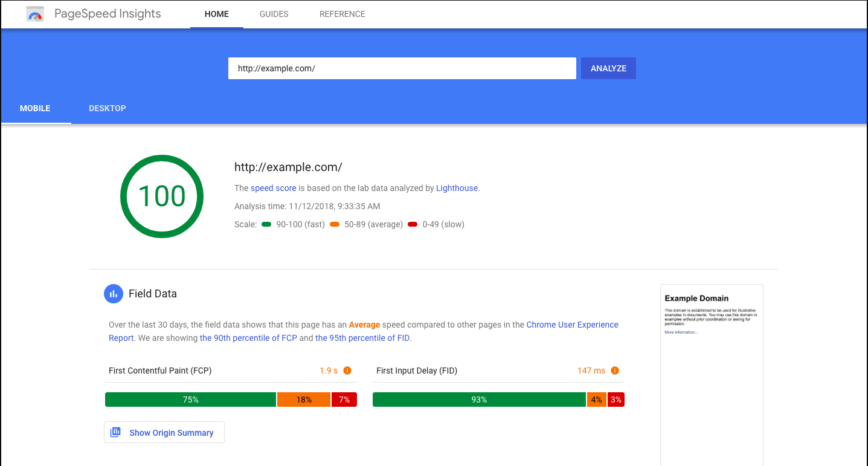Click the green 75% FCP distribution bar
This screenshot has width=868, height=466.
pyautogui.click(x=190, y=399)
